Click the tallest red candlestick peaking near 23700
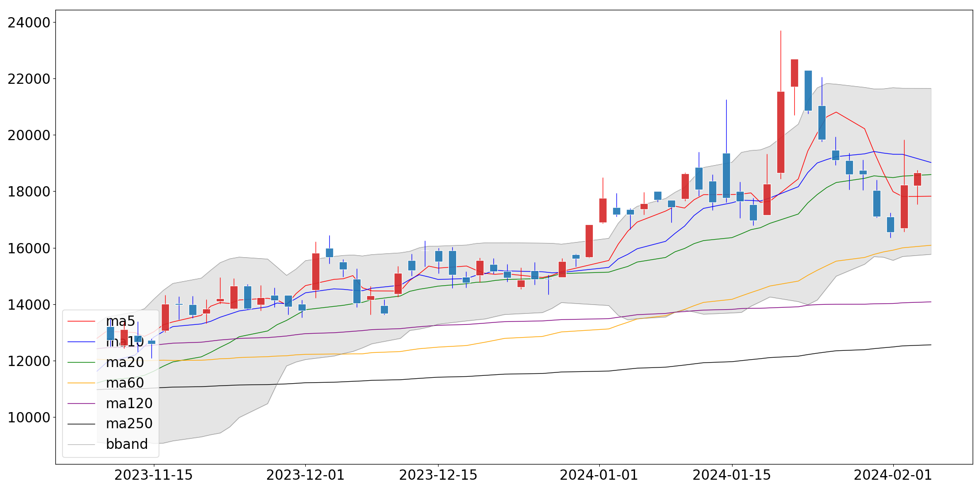Screen dimensions: 980x490 [781, 132]
